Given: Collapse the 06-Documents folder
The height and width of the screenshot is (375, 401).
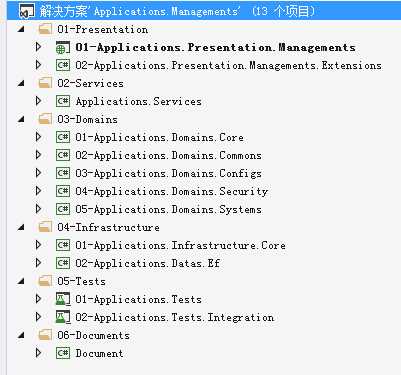Looking at the screenshot, I should click(x=22, y=335).
